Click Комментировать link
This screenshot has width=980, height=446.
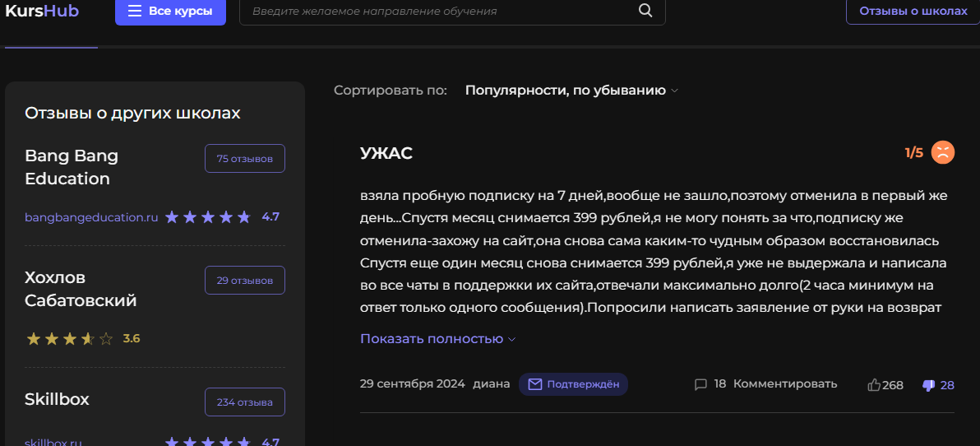coord(785,384)
